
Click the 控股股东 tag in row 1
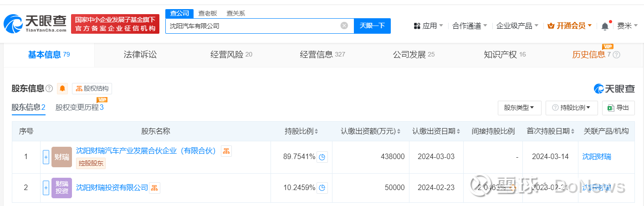point(91,163)
